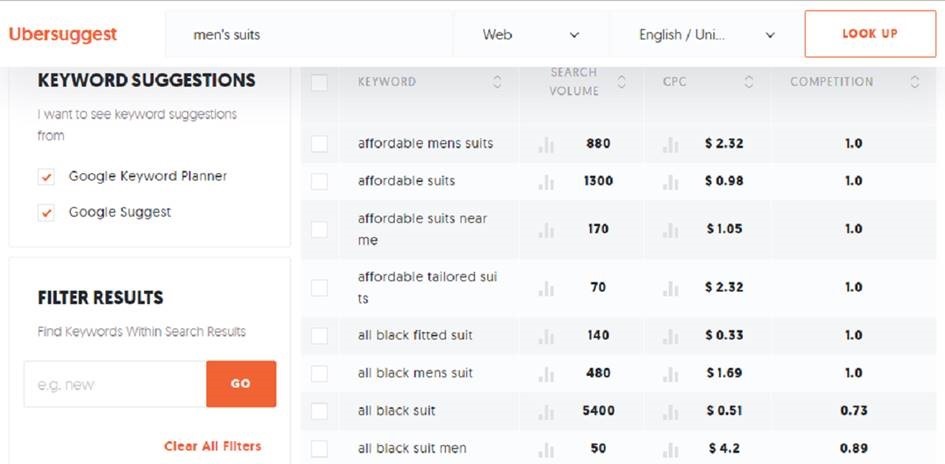
Task: Click the Clear All Filters link
Action: coord(212,446)
